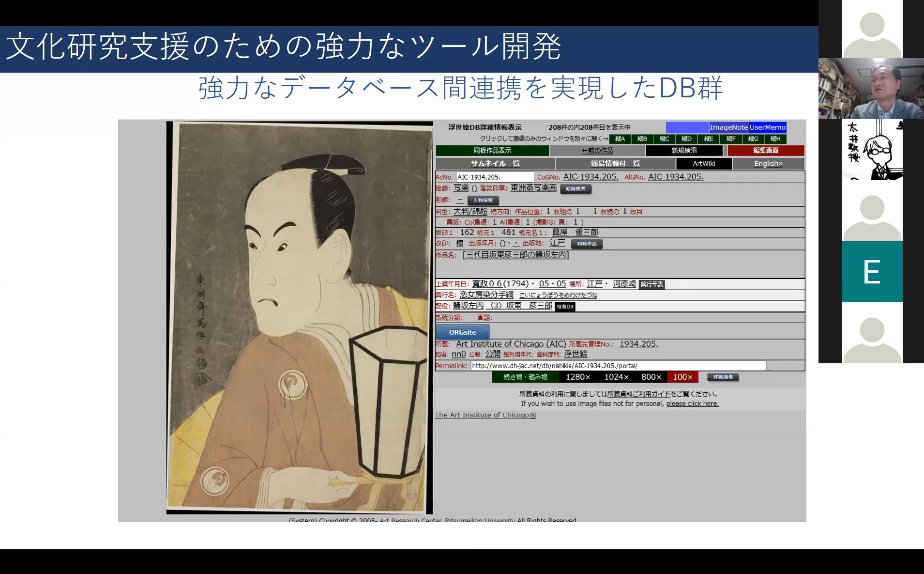
Task: Open the UserMemo tab
Action: [767, 127]
